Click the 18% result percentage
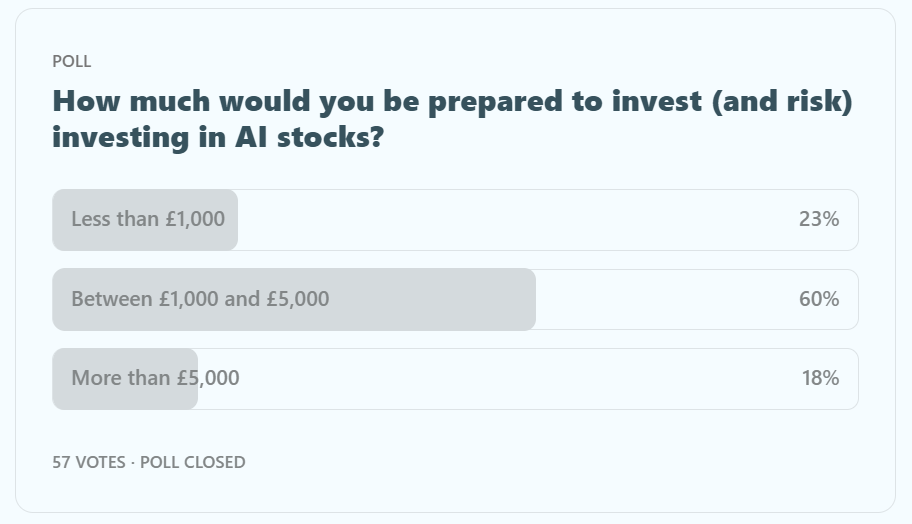The width and height of the screenshot is (912, 524). [819, 378]
